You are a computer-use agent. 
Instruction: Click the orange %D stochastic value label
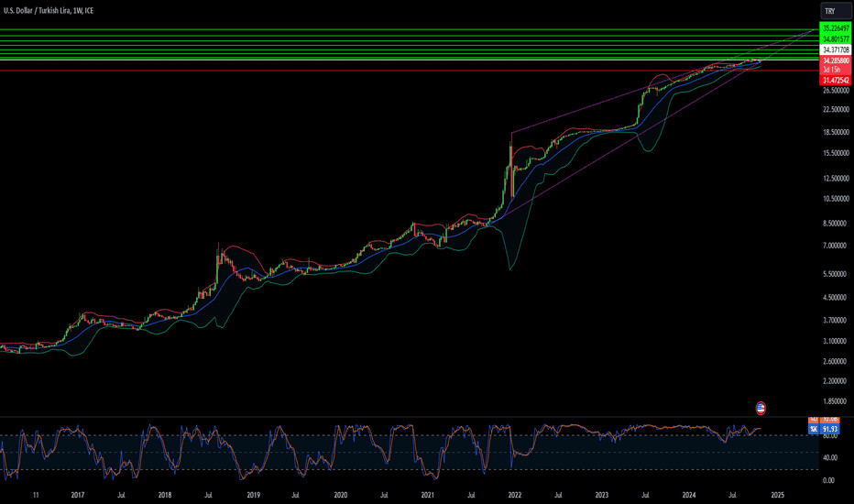pyautogui.click(x=829, y=421)
